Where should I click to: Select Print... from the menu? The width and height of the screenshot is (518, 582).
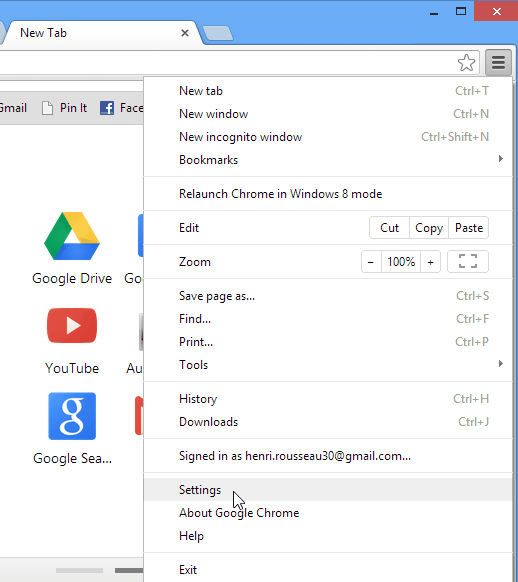click(x=328, y=342)
